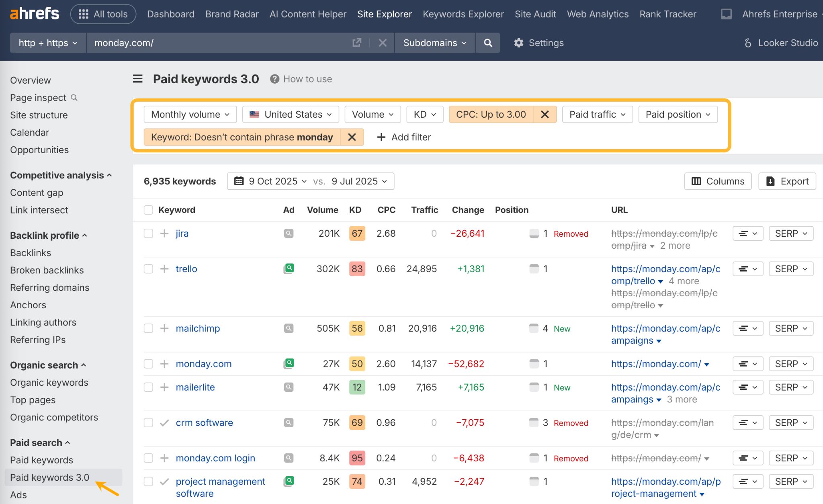The image size is (823, 504).
Task: Open the 9 Oct 2025 date picker
Action: tap(271, 181)
